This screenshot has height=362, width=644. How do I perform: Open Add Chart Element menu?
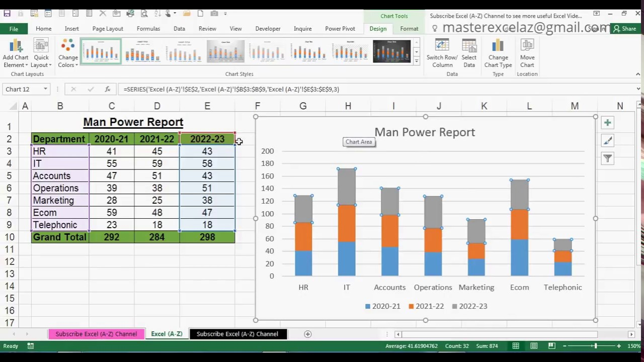coord(16,54)
